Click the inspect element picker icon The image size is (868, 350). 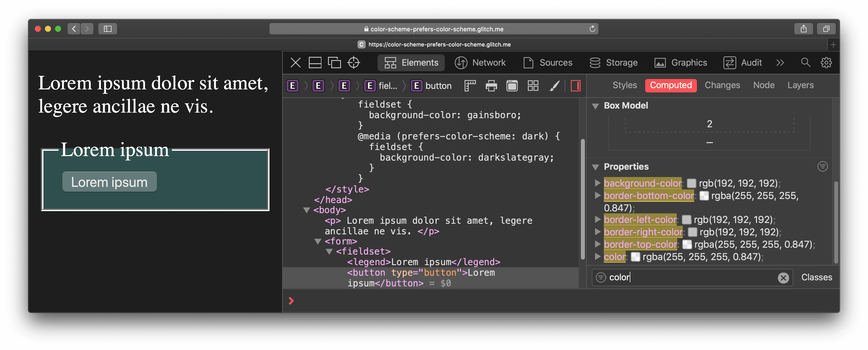tap(354, 63)
